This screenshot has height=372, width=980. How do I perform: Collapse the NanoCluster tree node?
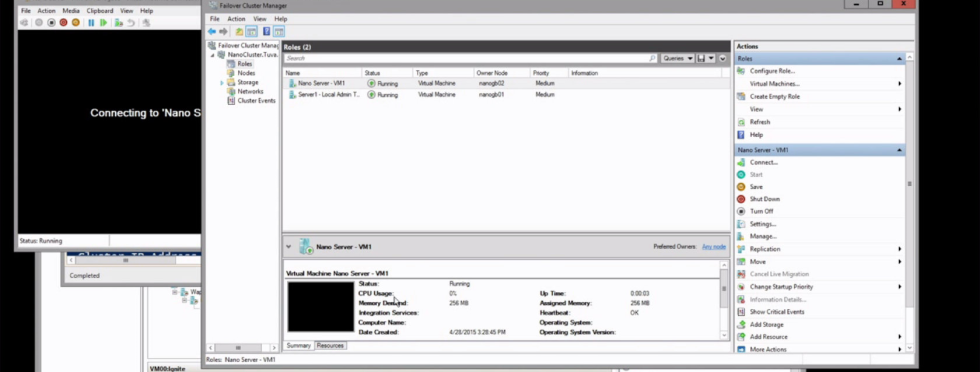click(212, 55)
